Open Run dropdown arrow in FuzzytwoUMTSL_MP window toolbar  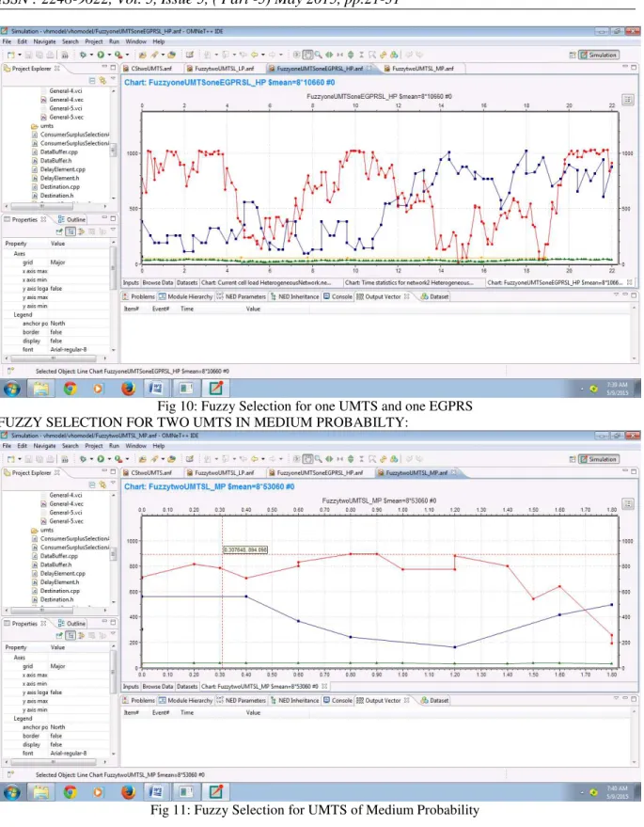108,459
